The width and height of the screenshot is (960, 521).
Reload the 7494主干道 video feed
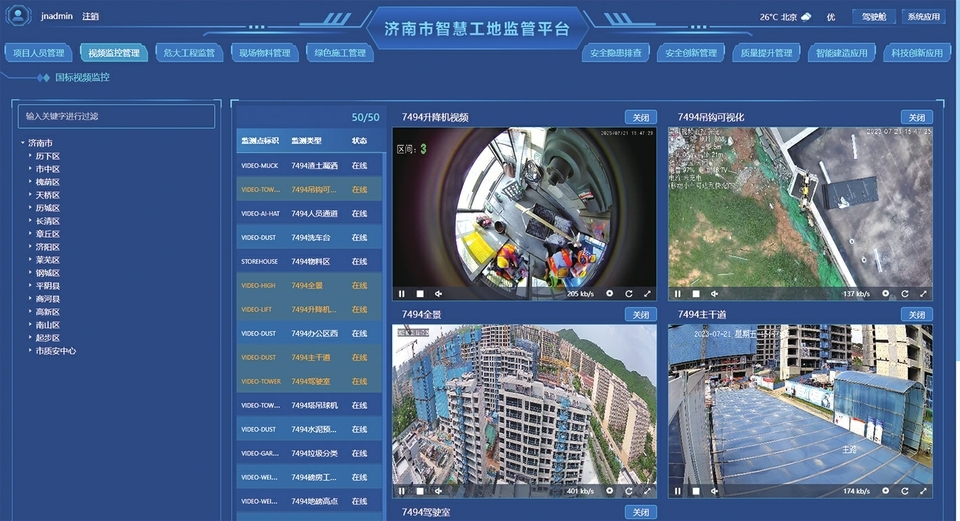(x=905, y=491)
